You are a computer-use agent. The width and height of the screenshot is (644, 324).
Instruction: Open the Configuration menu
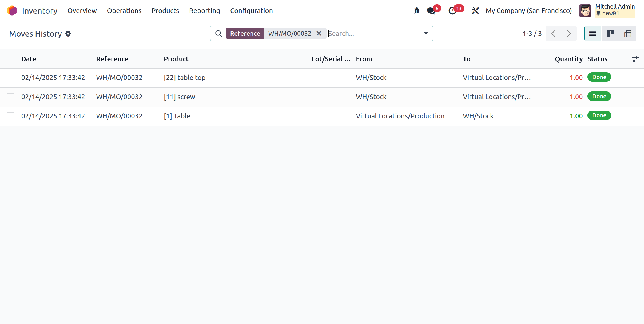(x=251, y=11)
